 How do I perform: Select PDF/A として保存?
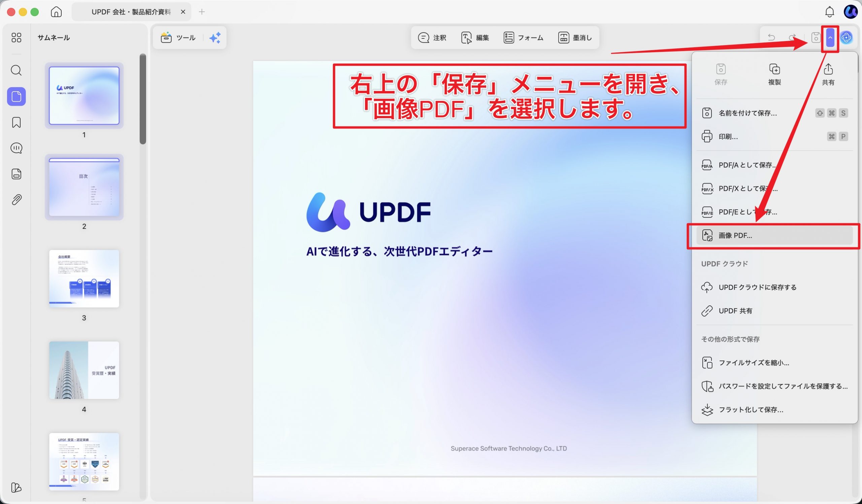774,165
